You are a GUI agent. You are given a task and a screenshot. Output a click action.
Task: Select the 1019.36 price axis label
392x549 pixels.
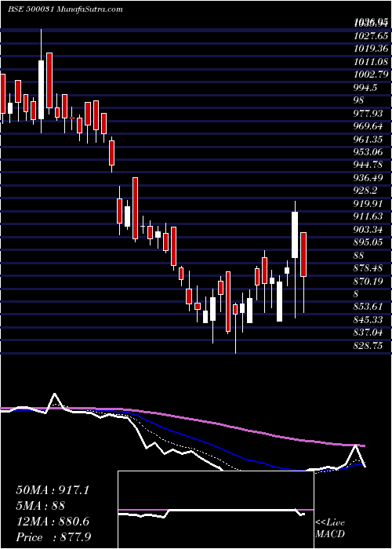pyautogui.click(x=371, y=49)
